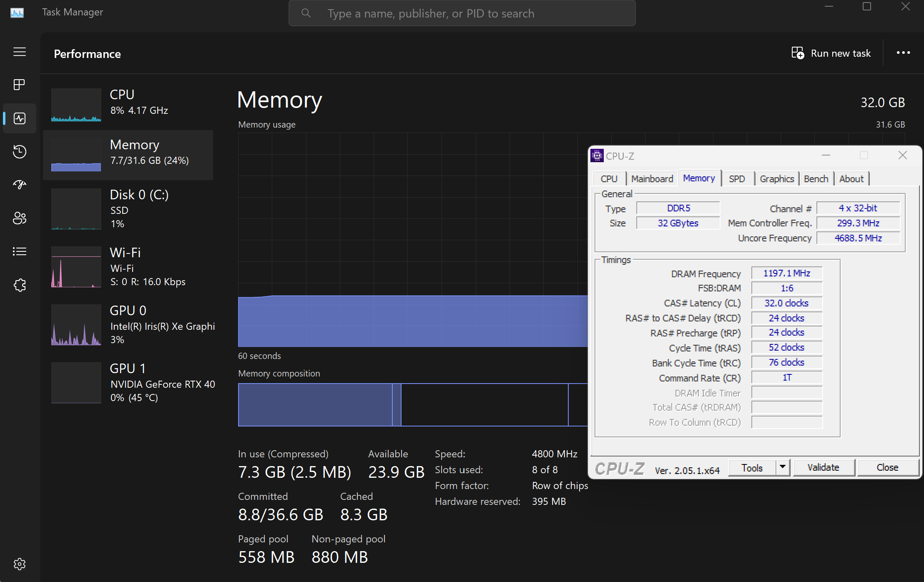Click the 76 clocks tRC value
The width and height of the screenshot is (924, 582).
(787, 362)
